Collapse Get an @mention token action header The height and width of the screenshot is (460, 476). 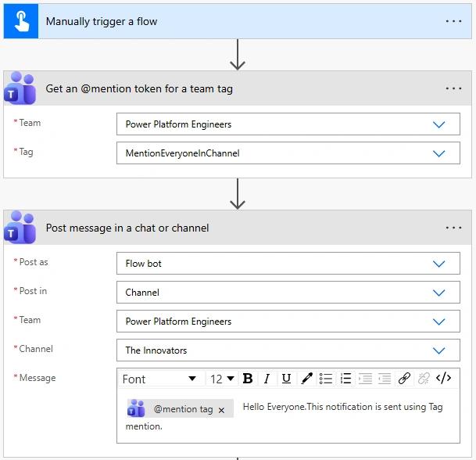[x=238, y=88]
